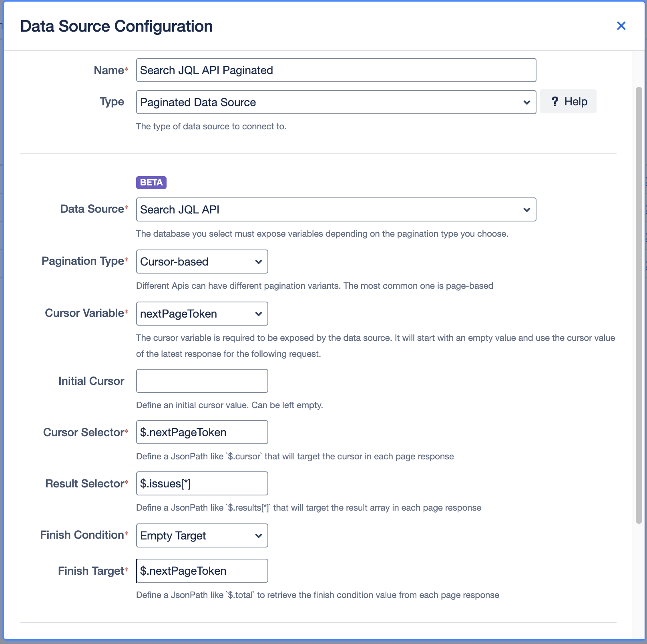Image resolution: width=647 pixels, height=644 pixels.
Task: Expand the chevron on the Cursor Variable selector
Action: [258, 314]
